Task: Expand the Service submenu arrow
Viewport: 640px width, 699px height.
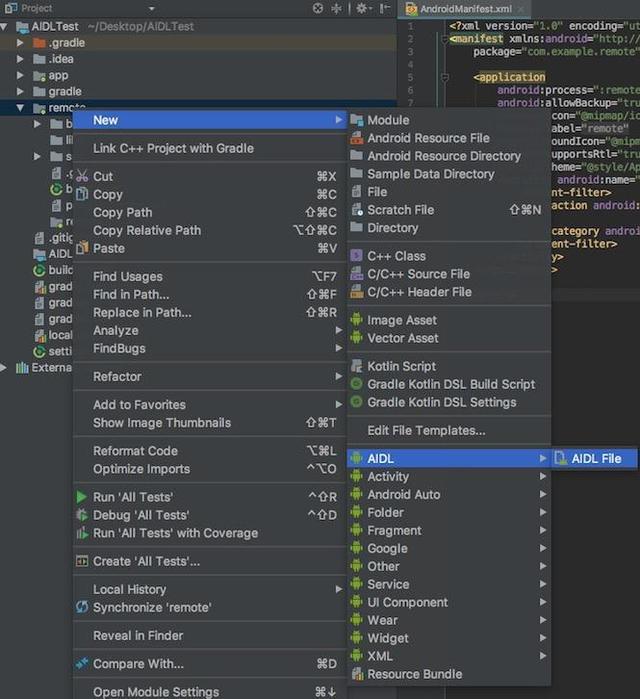Action: [543, 584]
